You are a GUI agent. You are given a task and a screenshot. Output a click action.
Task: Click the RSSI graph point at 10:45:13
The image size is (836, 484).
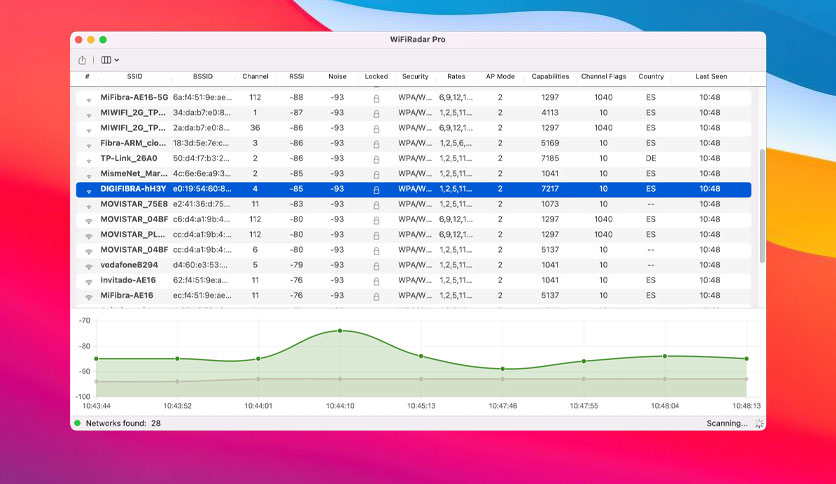(x=421, y=356)
